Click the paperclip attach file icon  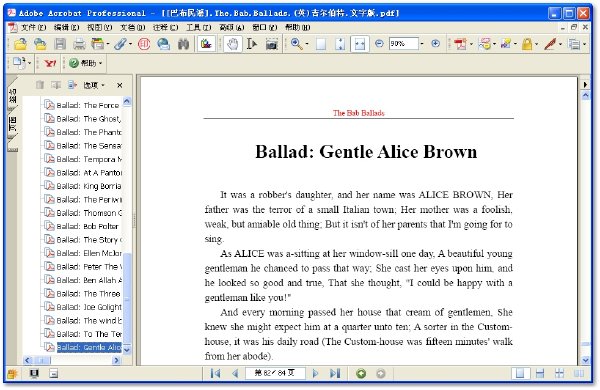pyautogui.click(x=120, y=44)
